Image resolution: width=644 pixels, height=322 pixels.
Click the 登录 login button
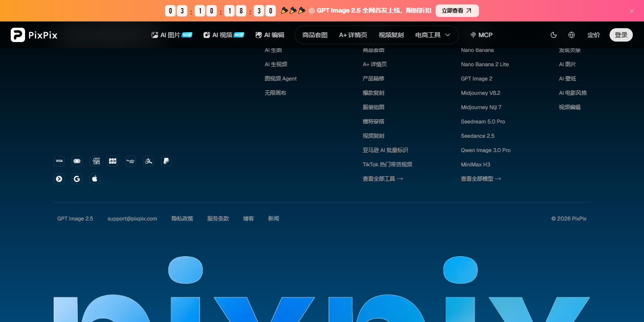tap(621, 35)
